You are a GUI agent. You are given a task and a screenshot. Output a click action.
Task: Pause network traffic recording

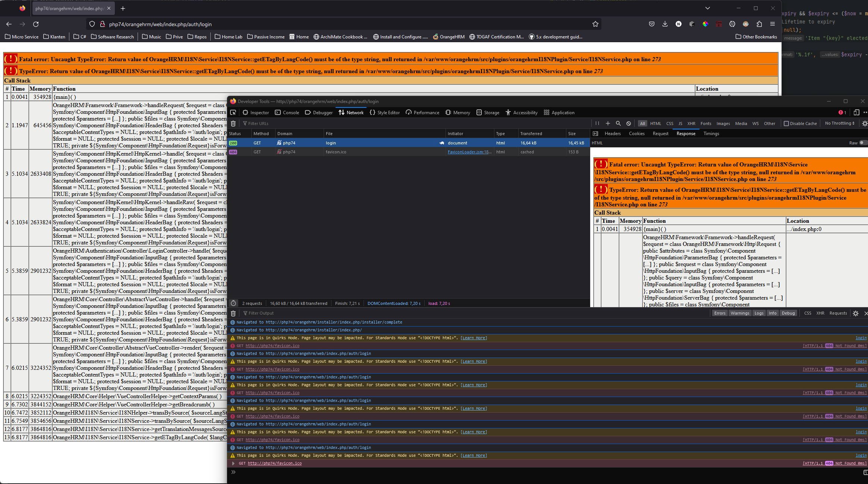(597, 123)
